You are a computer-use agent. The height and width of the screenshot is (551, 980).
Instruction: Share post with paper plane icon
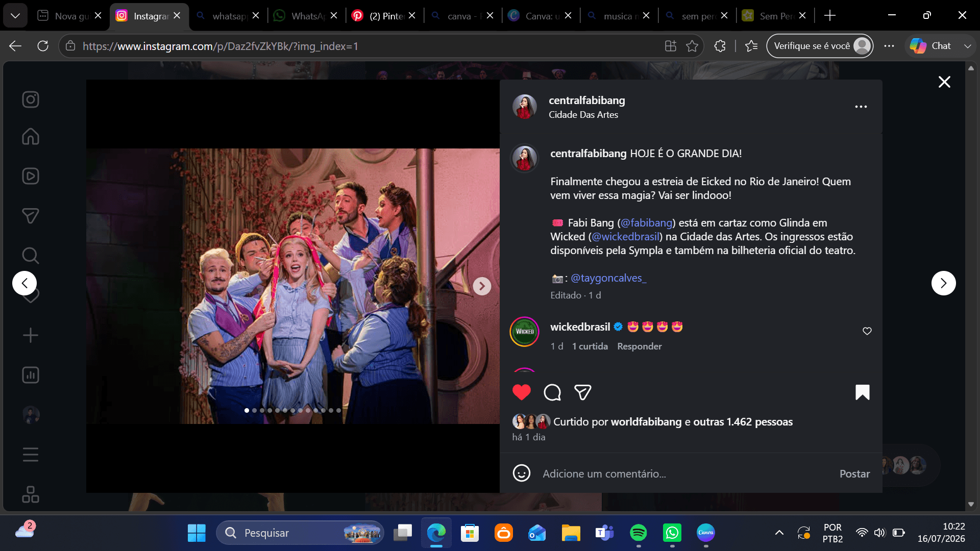pyautogui.click(x=582, y=392)
